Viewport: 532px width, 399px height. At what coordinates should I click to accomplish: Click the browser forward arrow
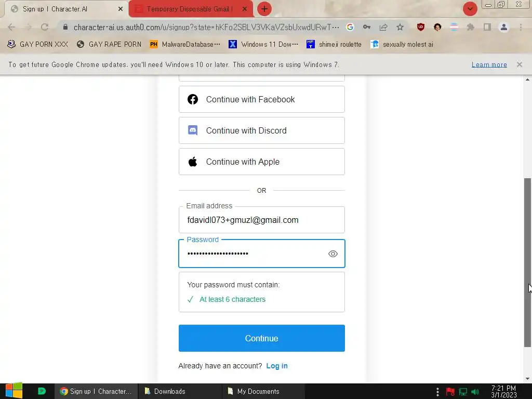click(x=28, y=27)
